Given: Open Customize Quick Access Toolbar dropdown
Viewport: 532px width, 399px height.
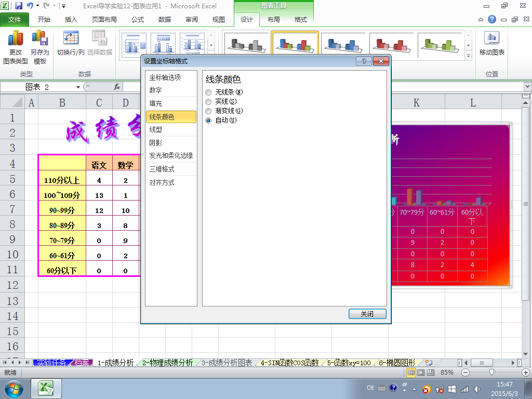Looking at the screenshot, I should [63, 6].
